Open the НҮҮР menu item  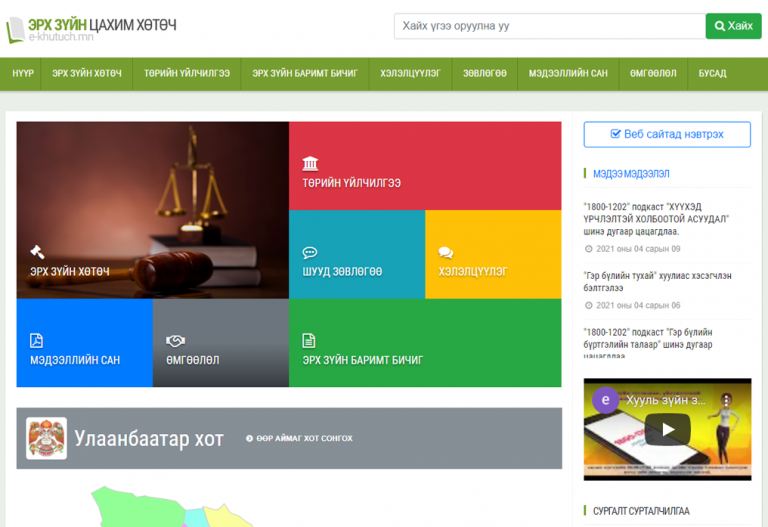click(23, 73)
